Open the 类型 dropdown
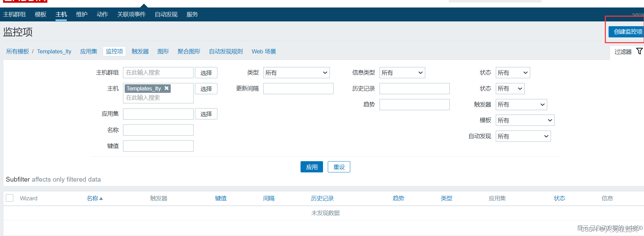Image resolution: width=644 pixels, height=236 pixels. (x=296, y=72)
